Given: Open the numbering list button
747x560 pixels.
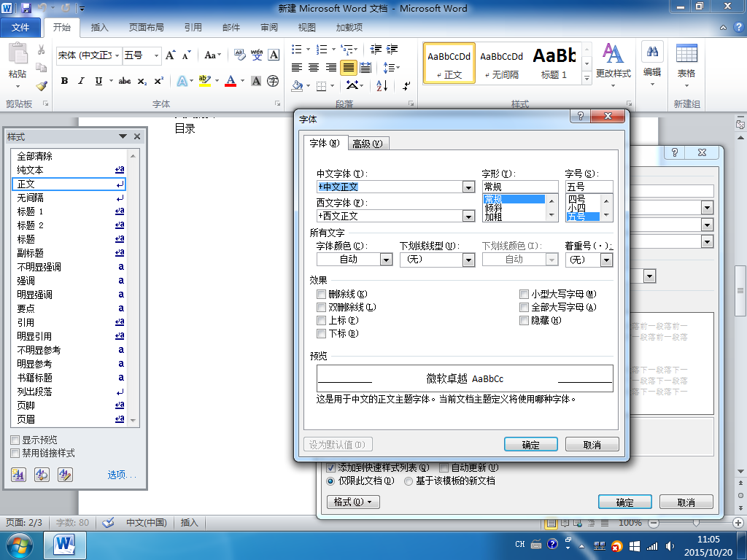Looking at the screenshot, I should pyautogui.click(x=322, y=49).
